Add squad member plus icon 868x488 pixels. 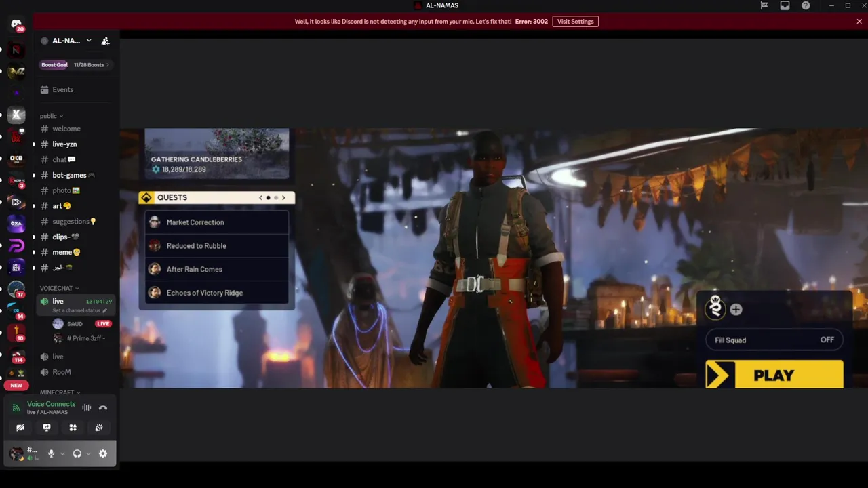click(736, 310)
